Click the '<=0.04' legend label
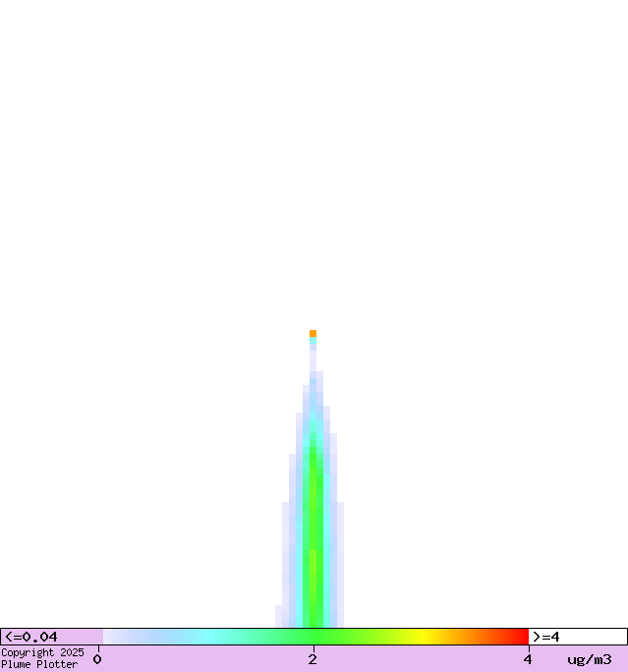The height and width of the screenshot is (672, 628). [x=30, y=637]
